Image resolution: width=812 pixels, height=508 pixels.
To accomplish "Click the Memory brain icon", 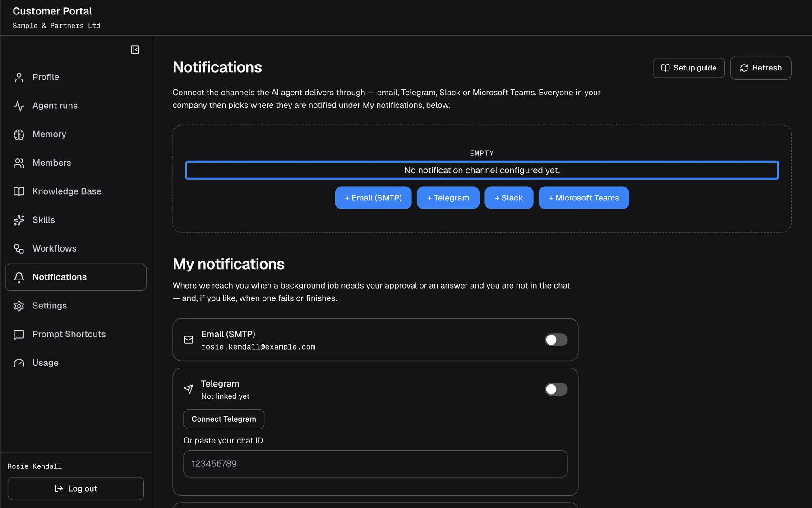I will click(x=19, y=135).
